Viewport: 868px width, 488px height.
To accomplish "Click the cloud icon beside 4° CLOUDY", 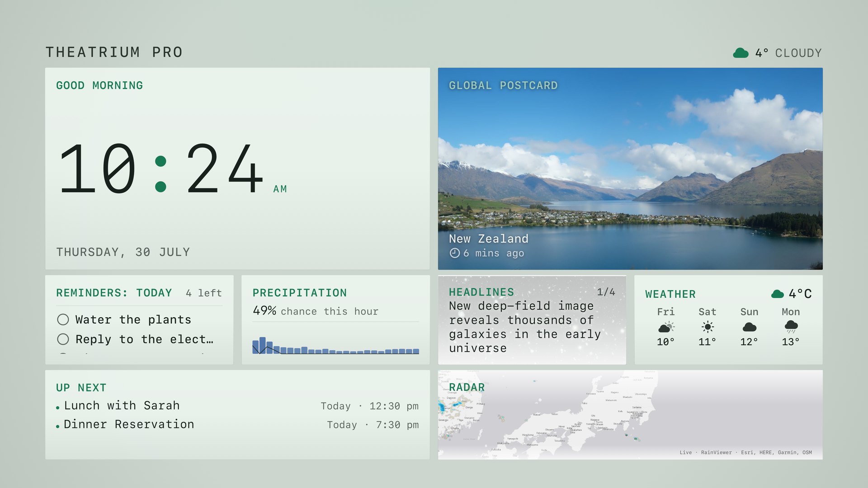I will click(x=741, y=53).
